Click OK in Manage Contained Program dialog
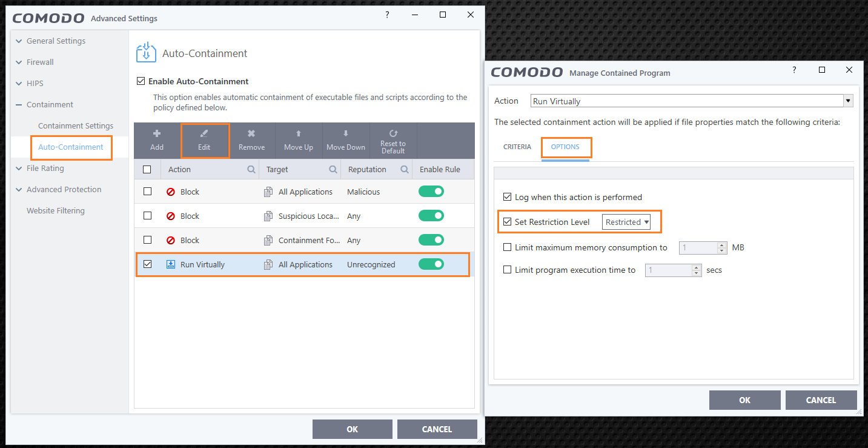 [x=745, y=400]
